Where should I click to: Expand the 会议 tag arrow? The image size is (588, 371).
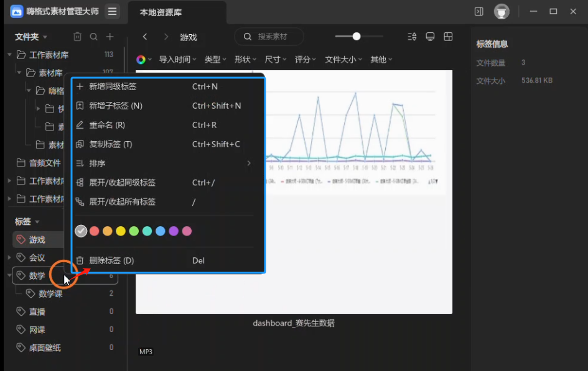pyautogui.click(x=9, y=257)
